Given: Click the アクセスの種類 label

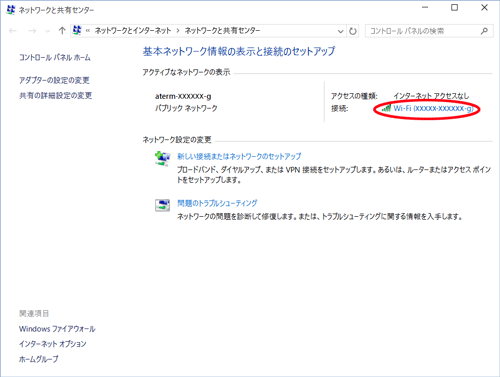Looking at the screenshot, I should (x=354, y=96).
